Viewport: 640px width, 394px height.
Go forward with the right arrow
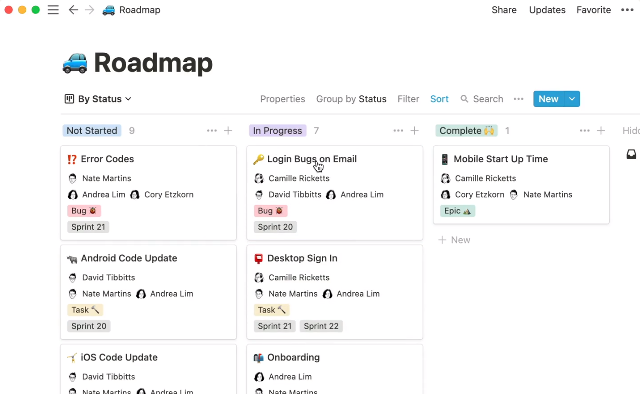pyautogui.click(x=90, y=10)
